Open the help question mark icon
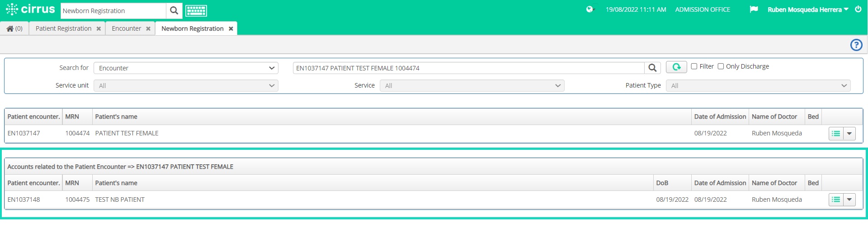Screen dimensions: 868x232 [856, 45]
